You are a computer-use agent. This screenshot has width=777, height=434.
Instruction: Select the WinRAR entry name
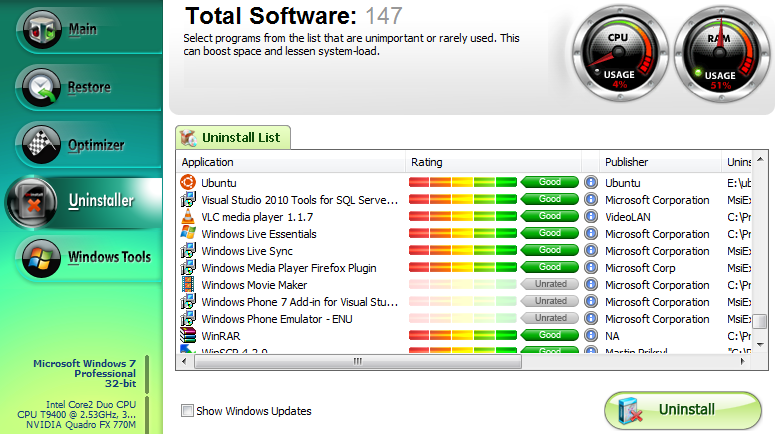click(221, 336)
